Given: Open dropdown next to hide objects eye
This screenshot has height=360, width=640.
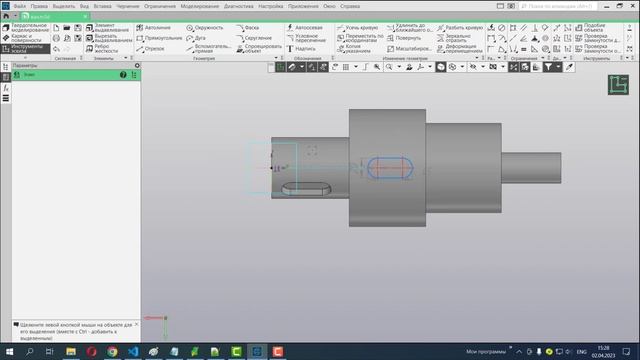Looking at the screenshot, I should point(483,67).
